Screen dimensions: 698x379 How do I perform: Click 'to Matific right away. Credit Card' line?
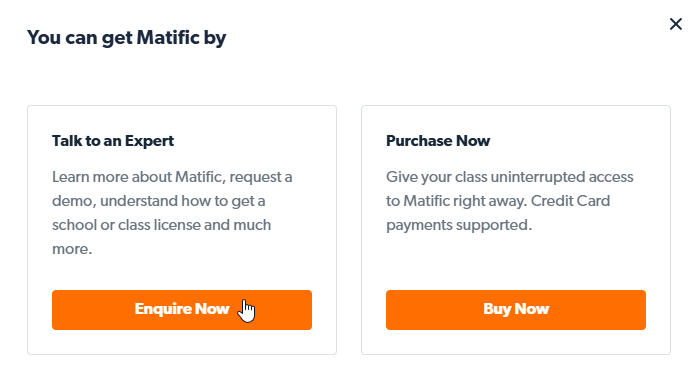click(498, 201)
